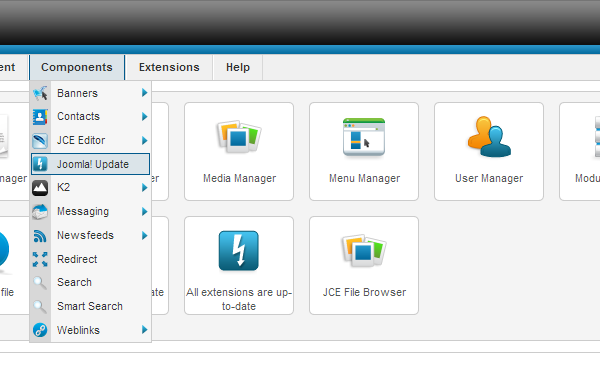Image resolution: width=600 pixels, height=389 pixels.
Task: Select Joomla! Update menu entry
Action: [90, 164]
